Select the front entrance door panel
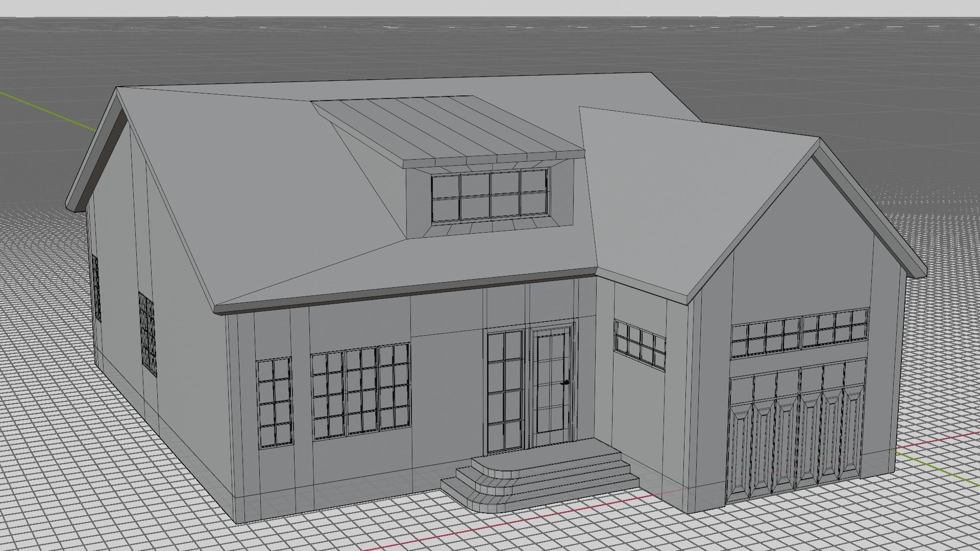Screen dimensions: 980x551 pyautogui.click(x=551, y=386)
